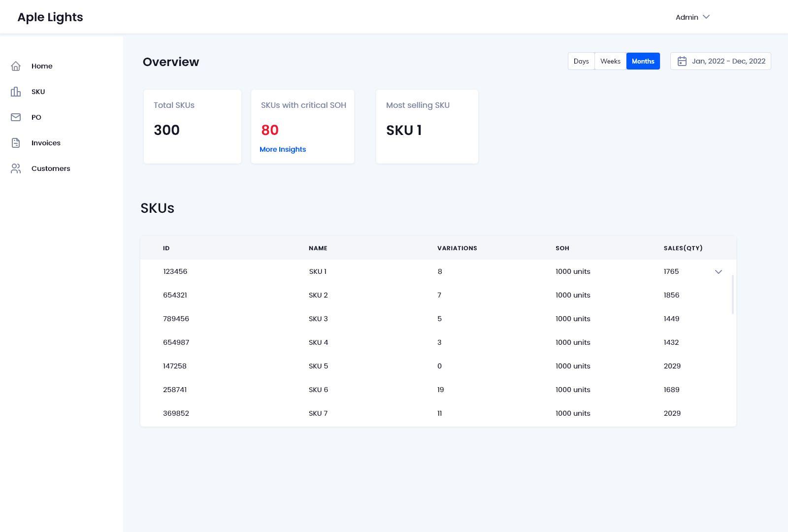The height and width of the screenshot is (532, 788).
Task: Click the PO envelope icon
Action: pos(16,117)
